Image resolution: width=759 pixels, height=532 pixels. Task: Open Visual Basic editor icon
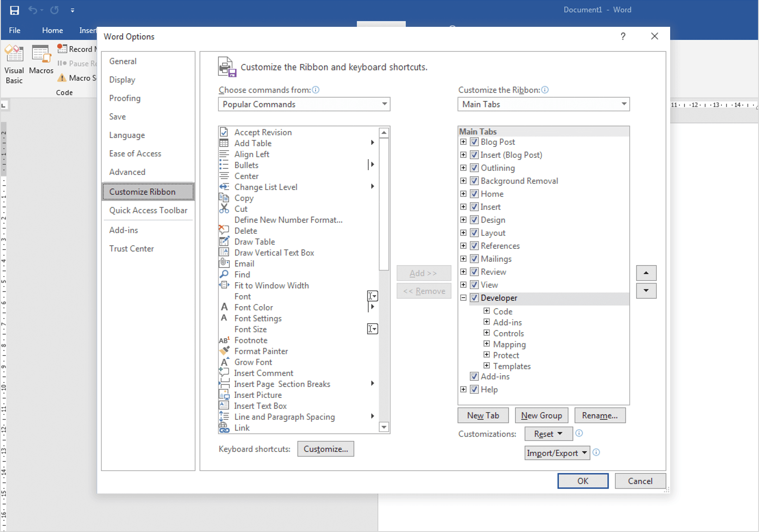tap(14, 54)
